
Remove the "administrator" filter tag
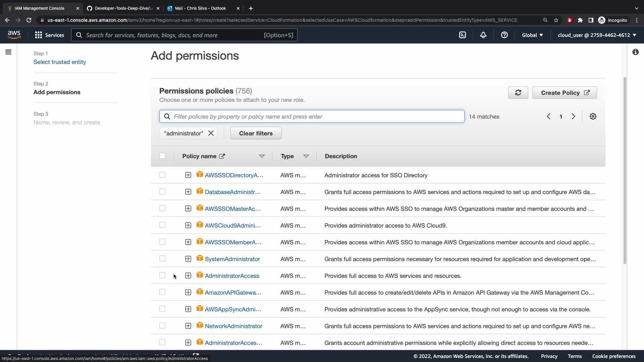click(x=211, y=133)
